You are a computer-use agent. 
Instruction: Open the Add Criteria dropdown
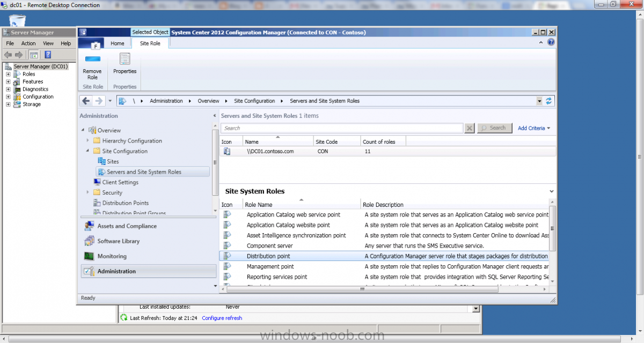(534, 128)
